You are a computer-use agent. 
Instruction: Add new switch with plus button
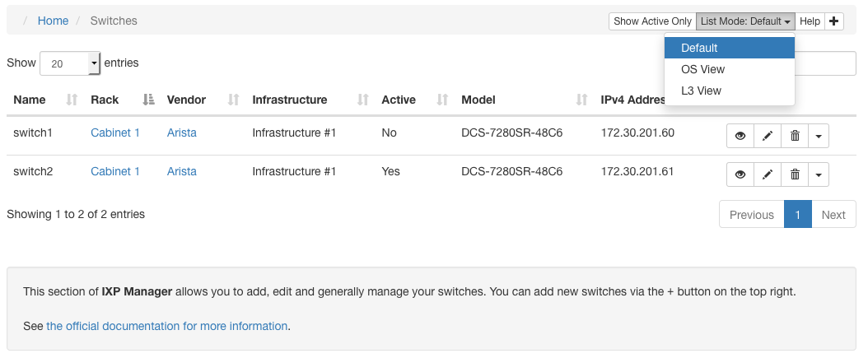[x=834, y=21]
